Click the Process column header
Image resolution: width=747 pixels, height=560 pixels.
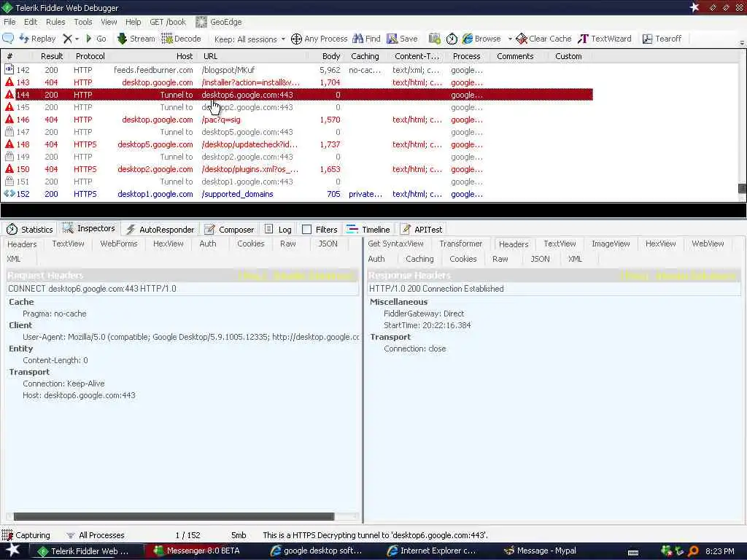coord(466,56)
